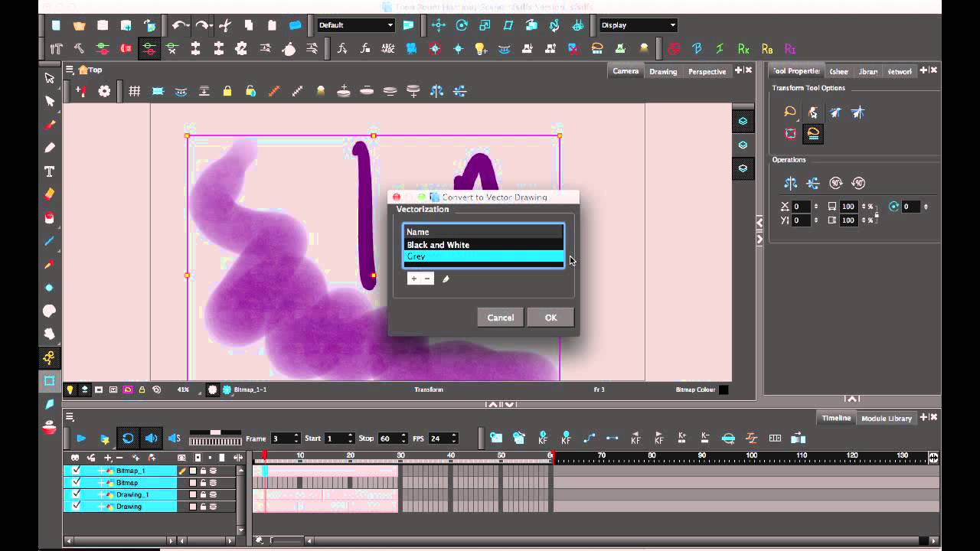Click Cancel in the Convert to Vector dialog
This screenshot has width=980, height=551.
pos(500,318)
